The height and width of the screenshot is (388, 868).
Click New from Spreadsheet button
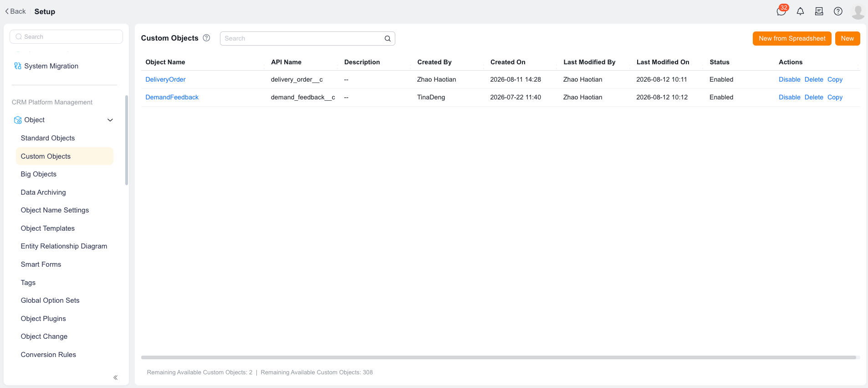click(792, 38)
